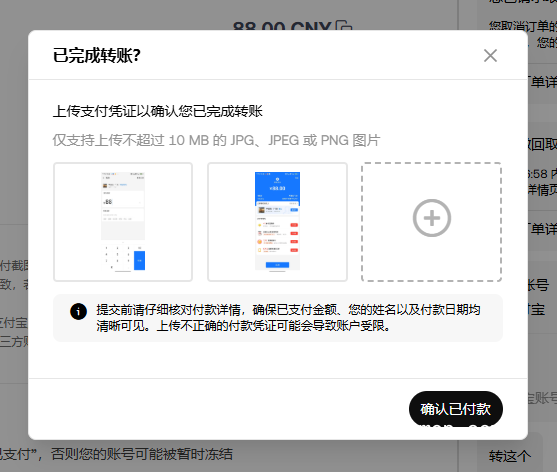
Task: Click the blue button inside the first thumbnail
Action: [139, 260]
